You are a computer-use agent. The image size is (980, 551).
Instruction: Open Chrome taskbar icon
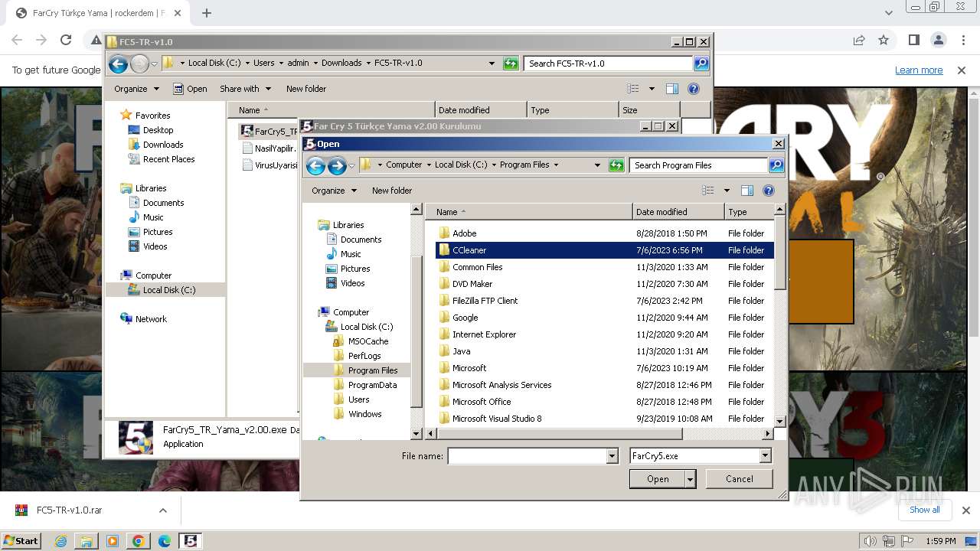pyautogui.click(x=139, y=541)
